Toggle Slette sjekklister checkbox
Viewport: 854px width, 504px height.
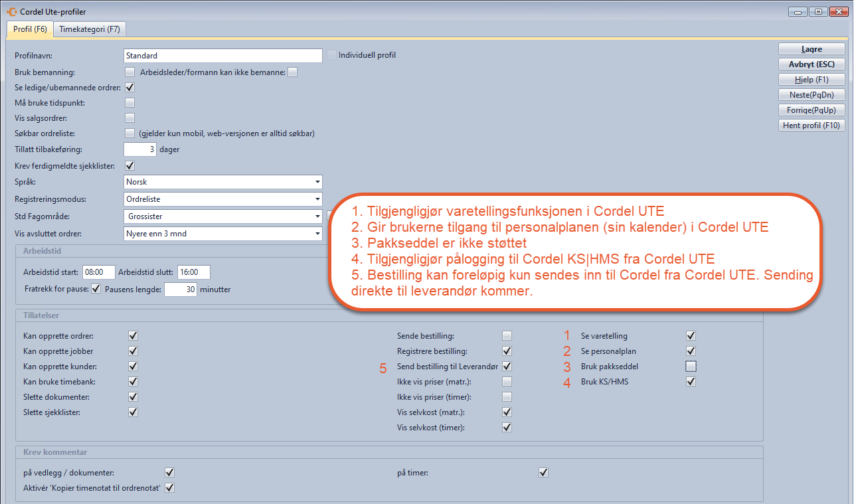coord(133,412)
